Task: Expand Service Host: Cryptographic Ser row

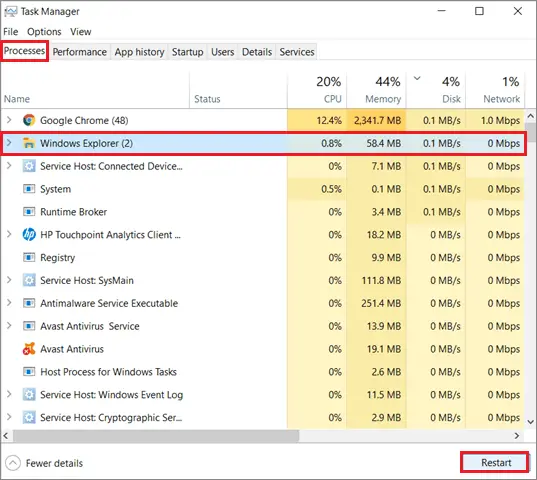Action: coord(9,417)
